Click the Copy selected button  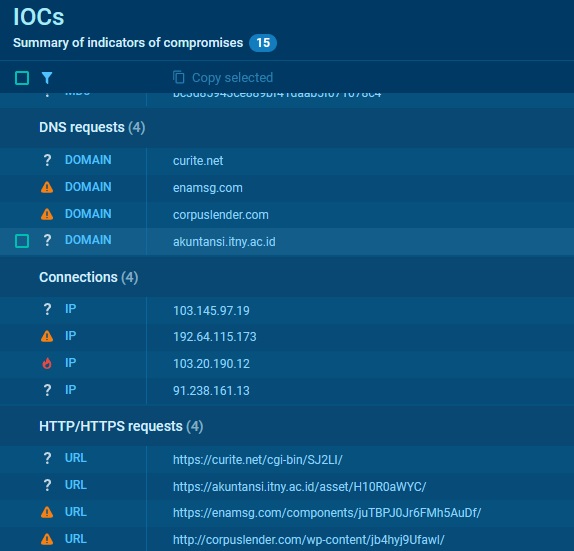click(x=223, y=78)
